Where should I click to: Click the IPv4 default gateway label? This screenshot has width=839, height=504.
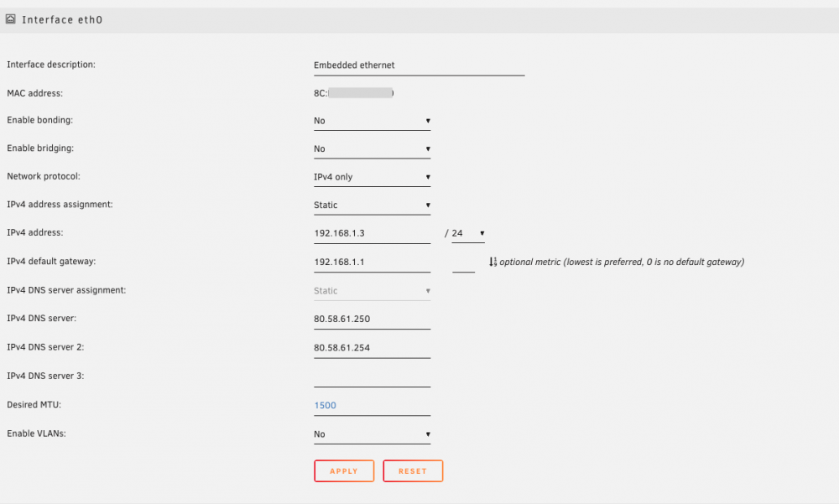pos(51,262)
